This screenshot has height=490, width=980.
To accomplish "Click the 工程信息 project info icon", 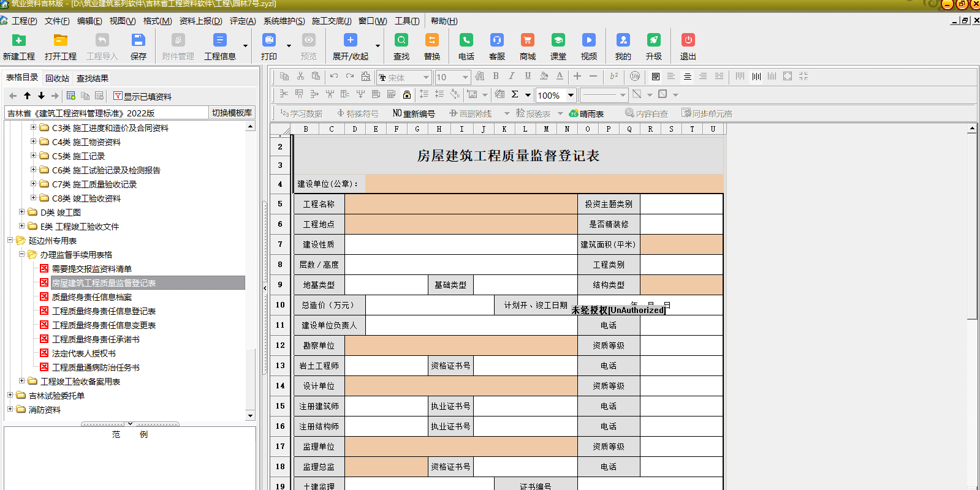I will pos(219,40).
